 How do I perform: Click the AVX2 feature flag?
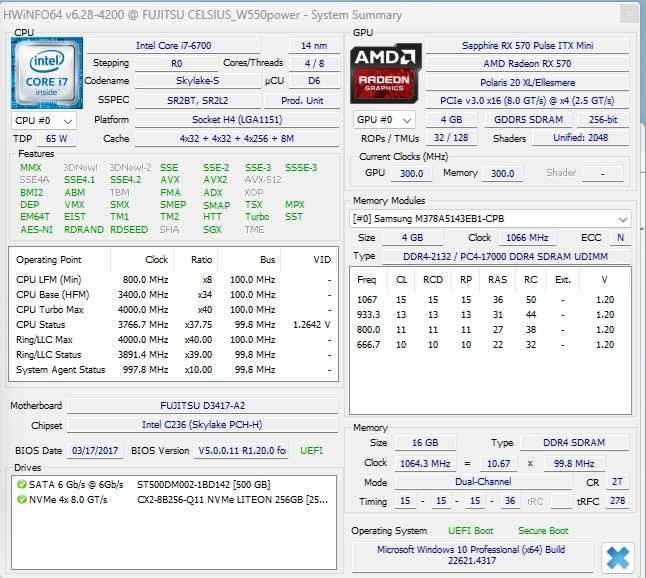coord(215,180)
